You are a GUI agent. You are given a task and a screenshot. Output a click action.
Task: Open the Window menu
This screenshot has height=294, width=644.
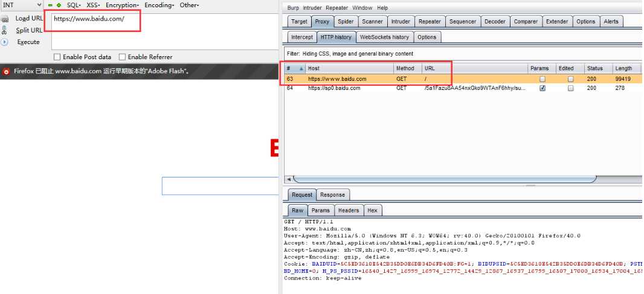pos(362,8)
